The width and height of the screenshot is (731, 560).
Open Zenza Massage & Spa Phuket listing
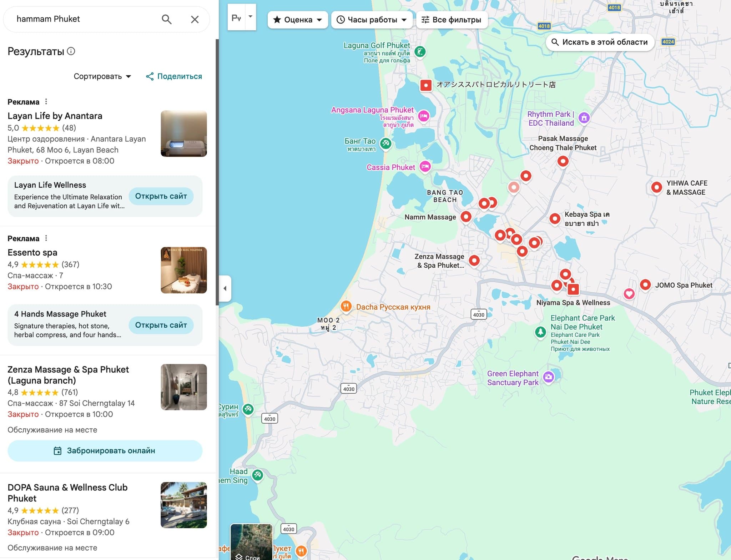[x=68, y=375]
